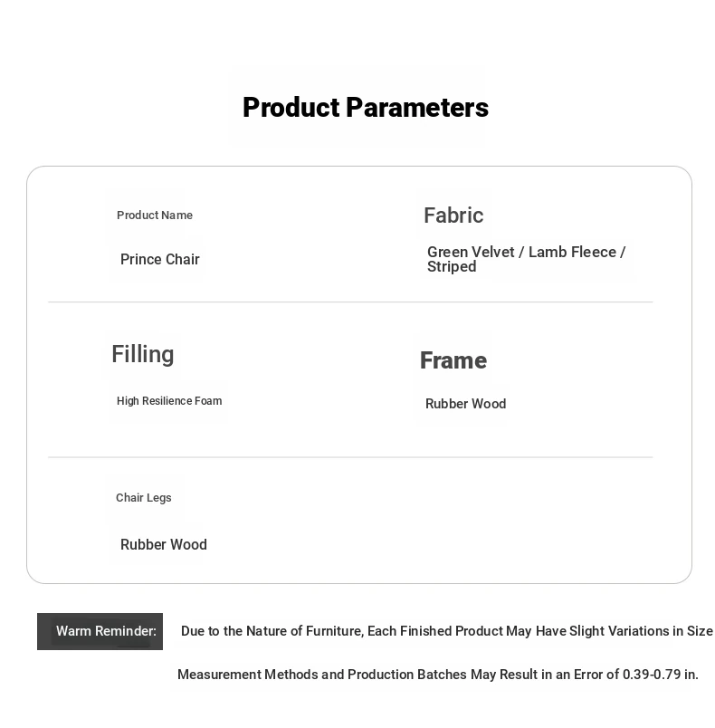The height and width of the screenshot is (728, 715).
Task: Click the Filling label
Action: [x=143, y=354]
